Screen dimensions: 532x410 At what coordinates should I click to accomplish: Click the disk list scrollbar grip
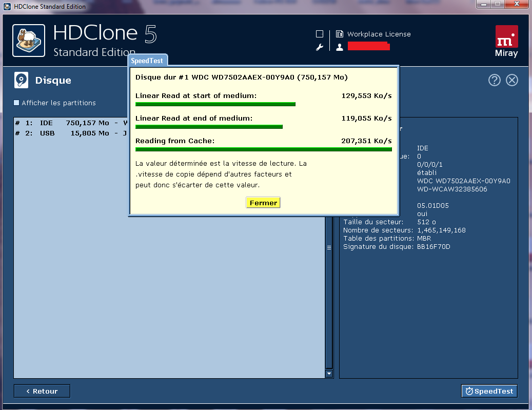click(x=329, y=247)
